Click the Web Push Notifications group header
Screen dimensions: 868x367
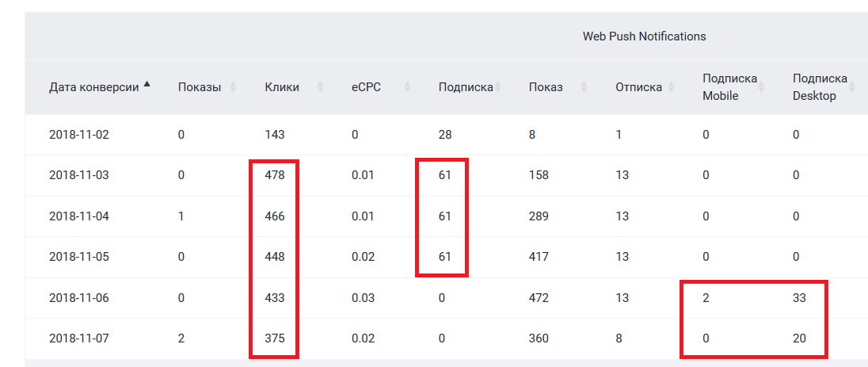644,36
